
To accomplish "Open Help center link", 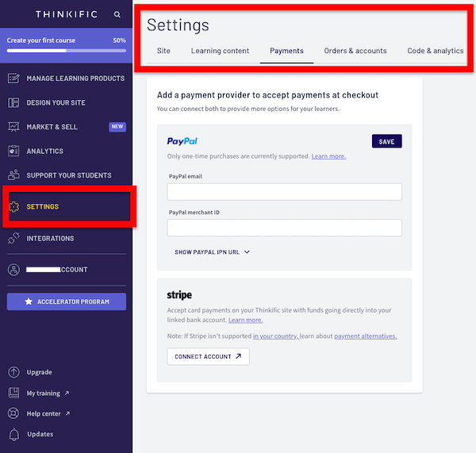I will 44,413.
